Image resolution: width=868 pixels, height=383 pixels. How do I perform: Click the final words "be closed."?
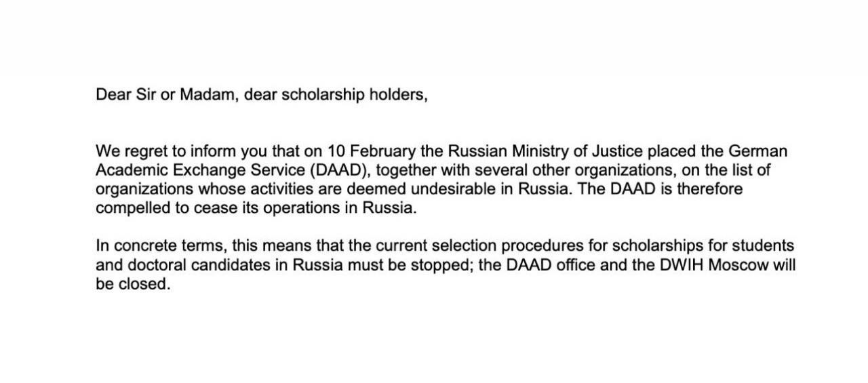pyautogui.click(x=132, y=283)
